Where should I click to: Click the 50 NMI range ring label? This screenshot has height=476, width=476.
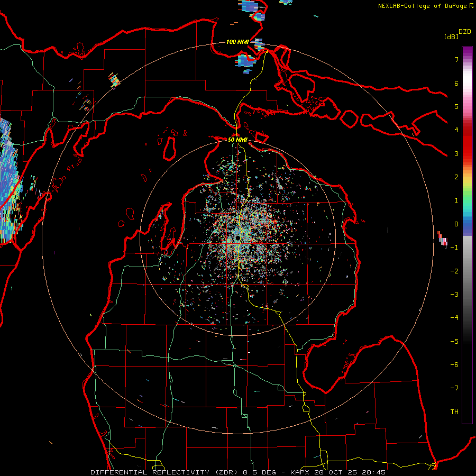point(237,140)
